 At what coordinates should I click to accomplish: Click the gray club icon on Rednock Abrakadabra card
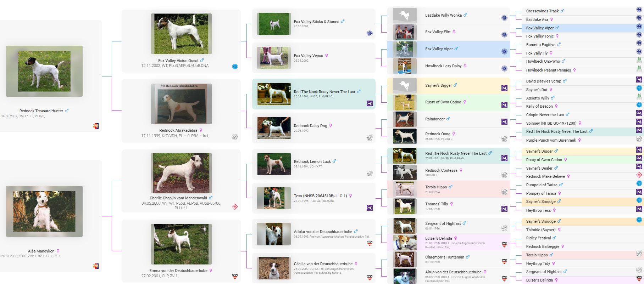[x=235, y=137]
